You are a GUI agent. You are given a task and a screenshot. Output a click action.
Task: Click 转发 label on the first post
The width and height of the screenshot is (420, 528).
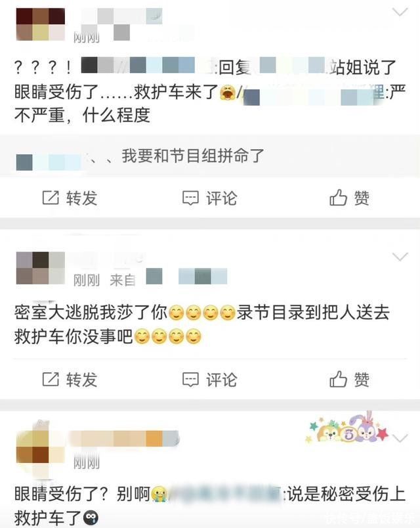pyautogui.click(x=82, y=198)
